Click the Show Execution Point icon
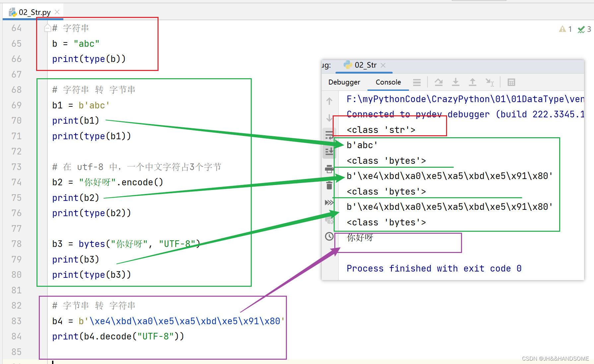Image resolution: width=594 pixels, height=364 pixels. (x=417, y=82)
